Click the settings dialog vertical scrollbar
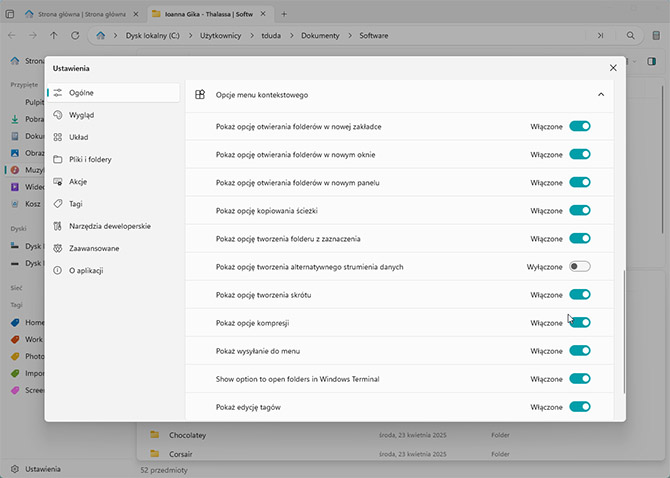 [x=624, y=331]
